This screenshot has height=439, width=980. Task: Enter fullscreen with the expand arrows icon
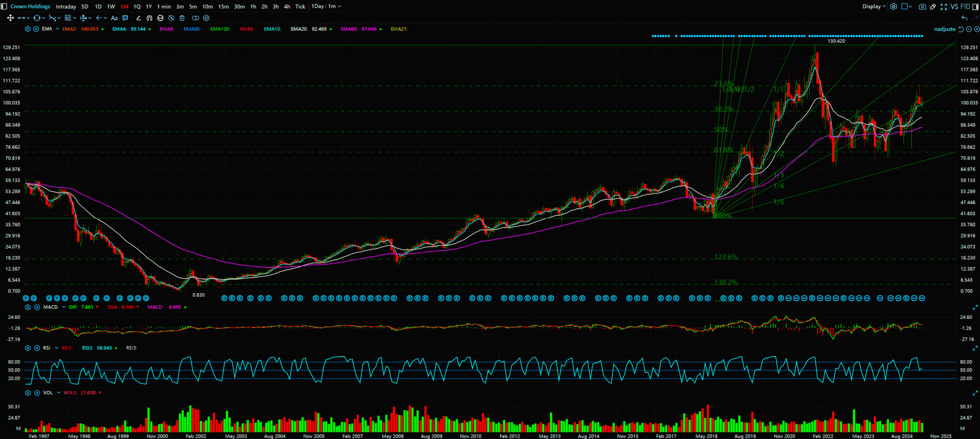pyautogui.click(x=944, y=7)
